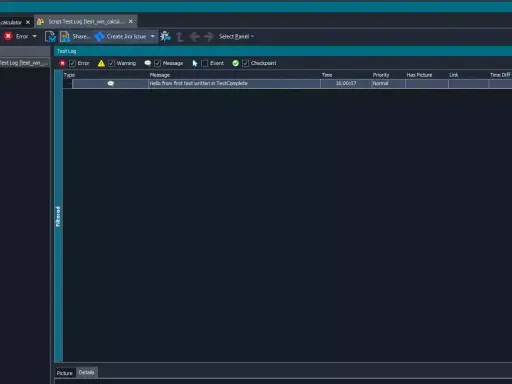Image resolution: width=512 pixels, height=384 pixels.
Task: Click the time cell 16:00:07
Action: [346, 83]
